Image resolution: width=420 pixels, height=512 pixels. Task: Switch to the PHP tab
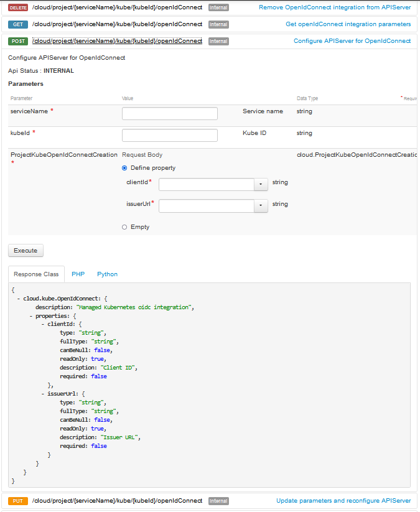click(x=78, y=274)
